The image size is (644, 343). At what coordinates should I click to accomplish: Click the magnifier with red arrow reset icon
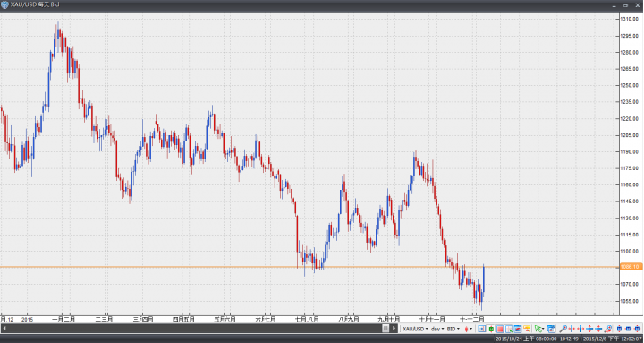click(608, 329)
